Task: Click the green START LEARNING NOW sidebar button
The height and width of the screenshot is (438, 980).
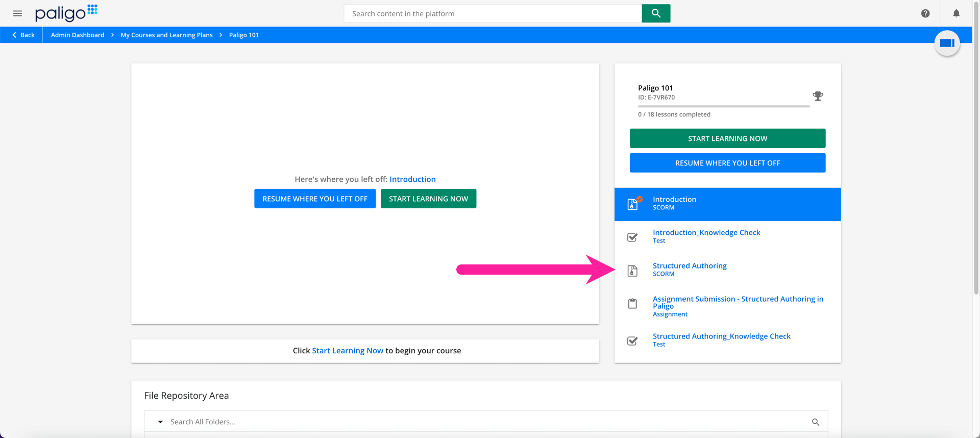Action: click(727, 138)
